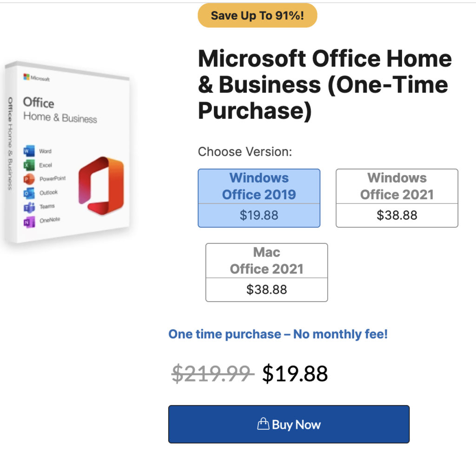The width and height of the screenshot is (476, 453).
Task: Click the Excel icon on the product box
Action: coord(28,165)
